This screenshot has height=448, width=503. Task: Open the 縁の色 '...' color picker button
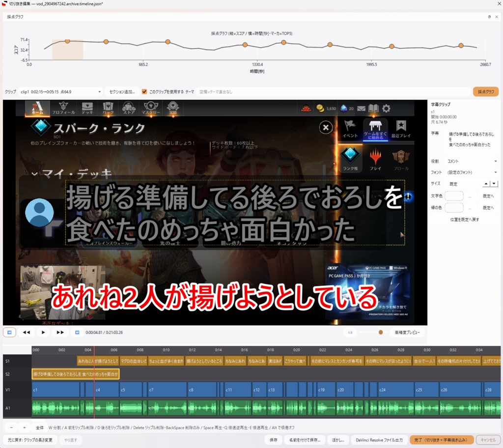click(470, 208)
